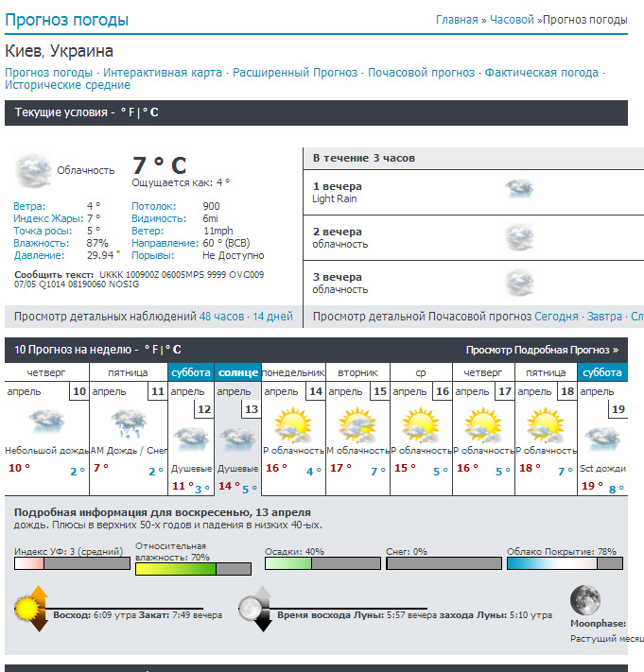Switch weekly forecast to °C

click(173, 350)
